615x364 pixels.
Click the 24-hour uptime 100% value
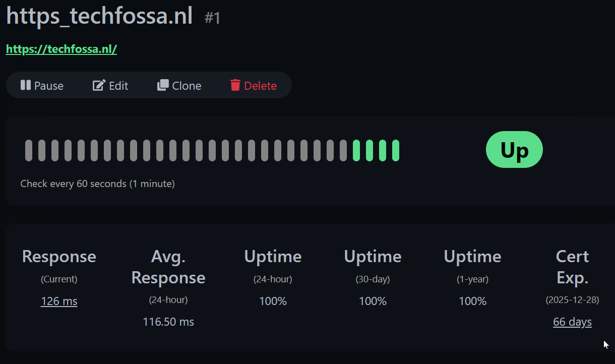273,301
